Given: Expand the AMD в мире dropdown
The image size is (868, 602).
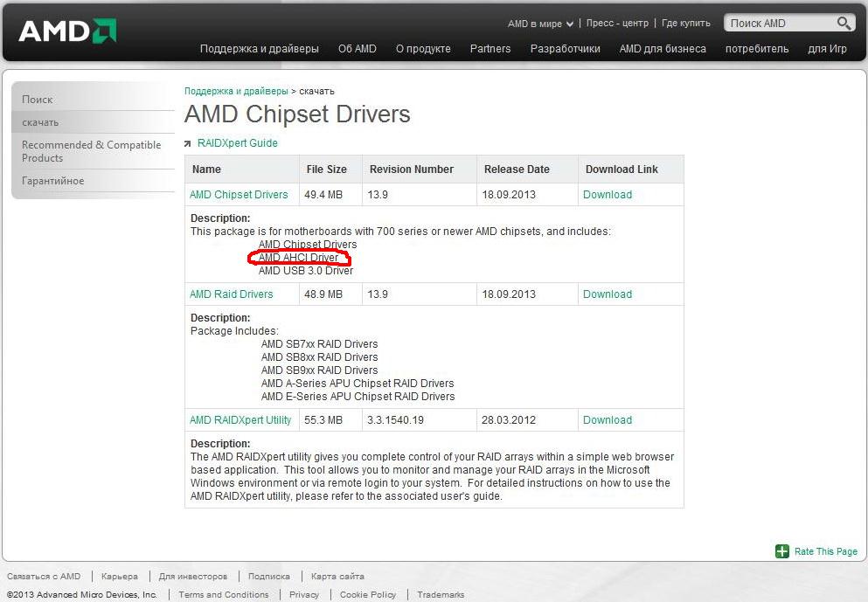Looking at the screenshot, I should (x=540, y=24).
